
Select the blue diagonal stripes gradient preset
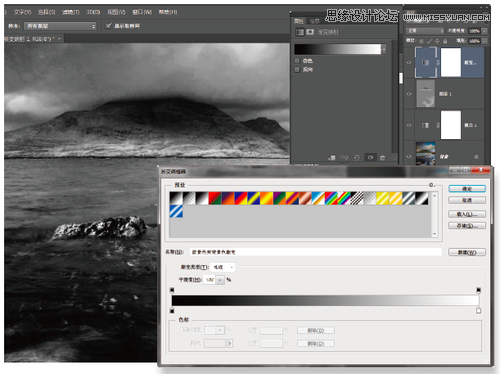(x=176, y=211)
